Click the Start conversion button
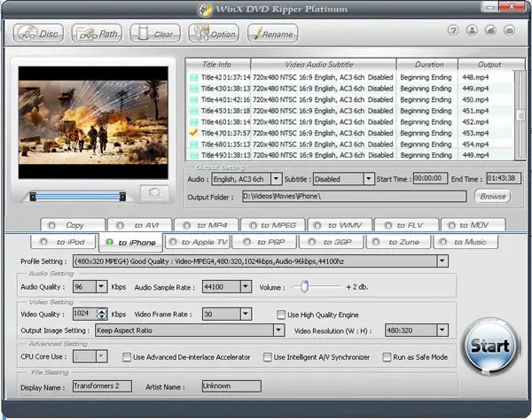This screenshot has width=532, height=420. [489, 344]
